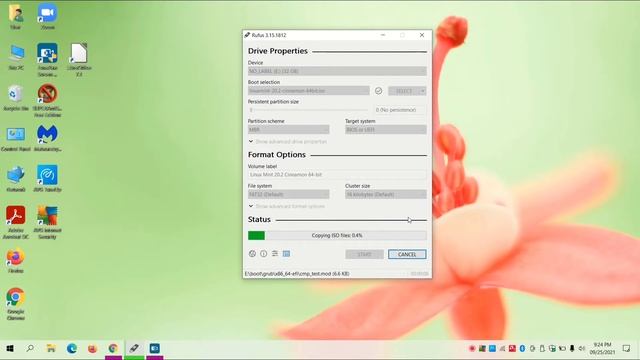Click the Persistent partition size slider
Screen dimensions: 640x360
click(308, 110)
